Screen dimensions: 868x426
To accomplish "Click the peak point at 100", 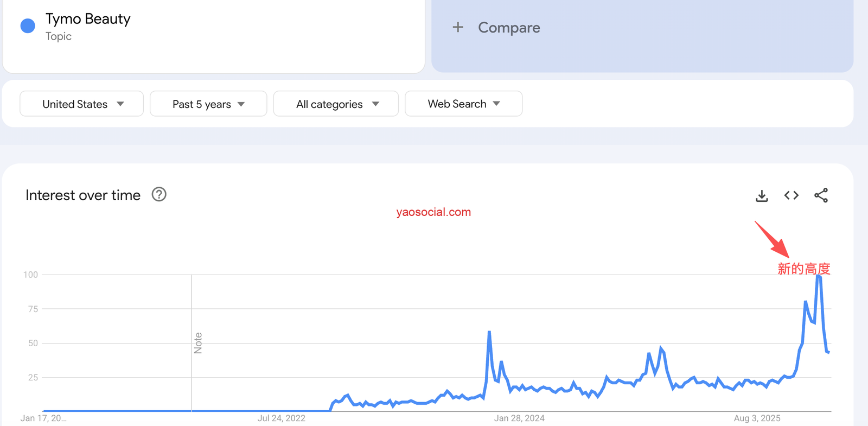I will coord(819,276).
